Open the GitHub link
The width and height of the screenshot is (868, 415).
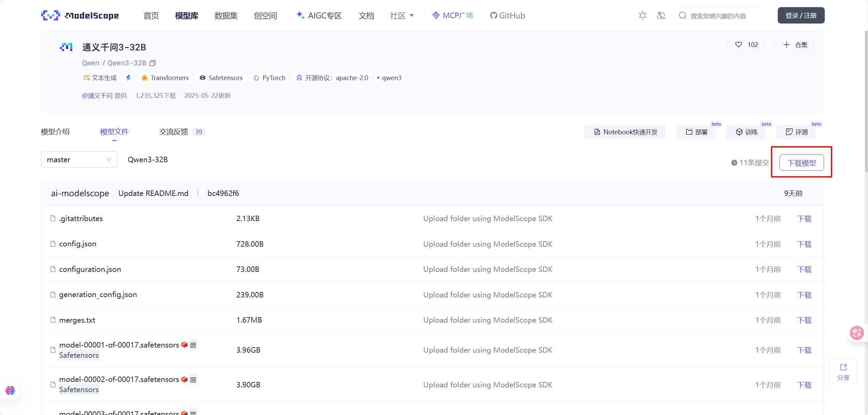pyautogui.click(x=507, y=16)
